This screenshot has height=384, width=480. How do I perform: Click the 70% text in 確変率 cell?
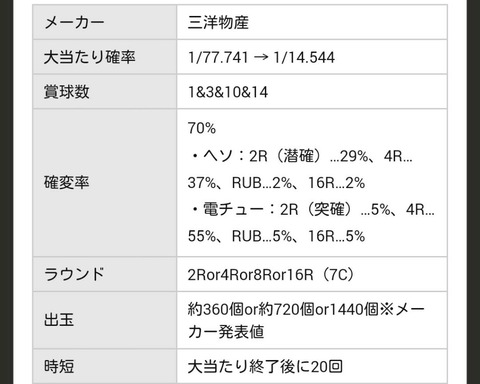point(202,128)
